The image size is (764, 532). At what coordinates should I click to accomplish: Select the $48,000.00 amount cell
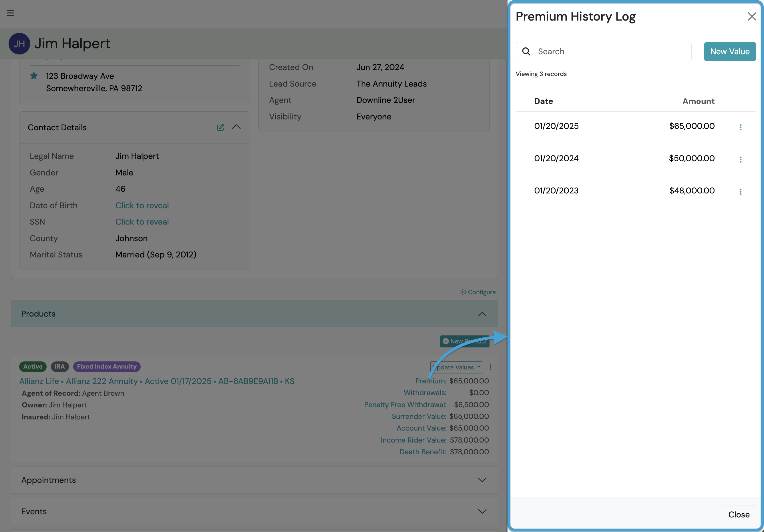point(692,191)
